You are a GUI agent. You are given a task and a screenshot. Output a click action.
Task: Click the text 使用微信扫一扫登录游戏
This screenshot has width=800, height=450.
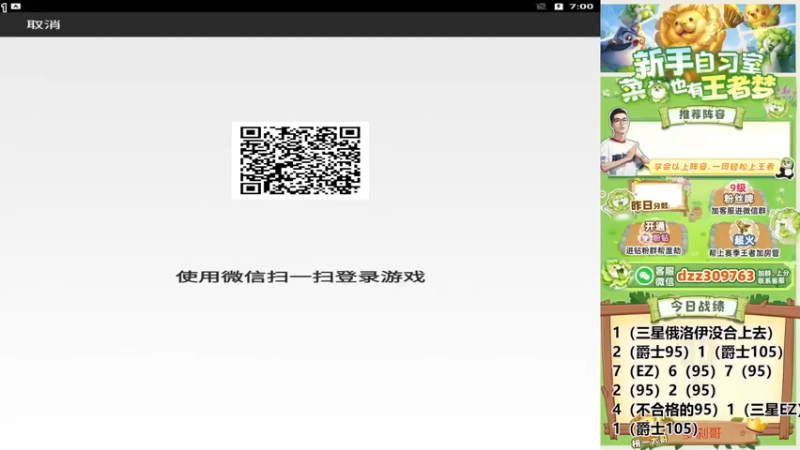pos(301,277)
